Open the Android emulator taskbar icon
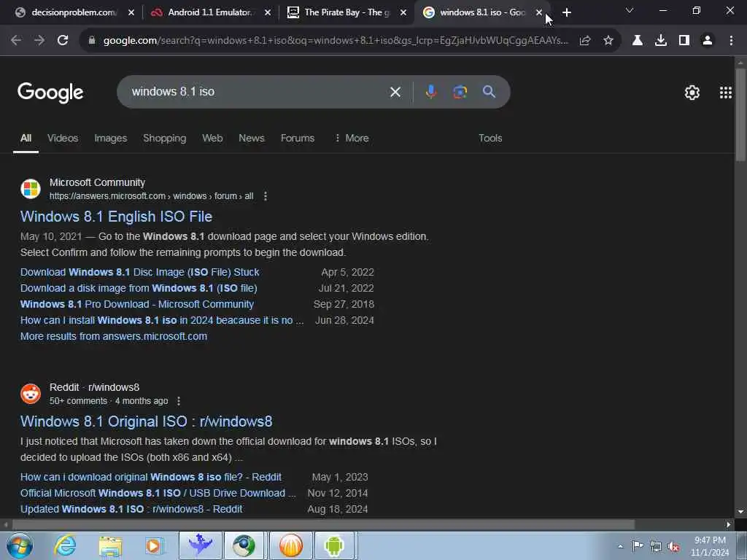 tap(334, 545)
